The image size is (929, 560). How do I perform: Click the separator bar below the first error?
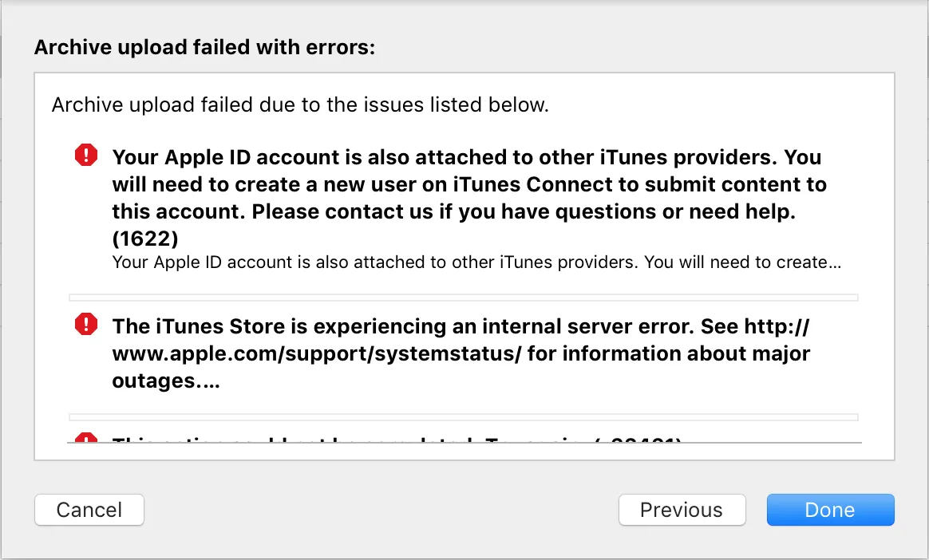tap(463, 298)
